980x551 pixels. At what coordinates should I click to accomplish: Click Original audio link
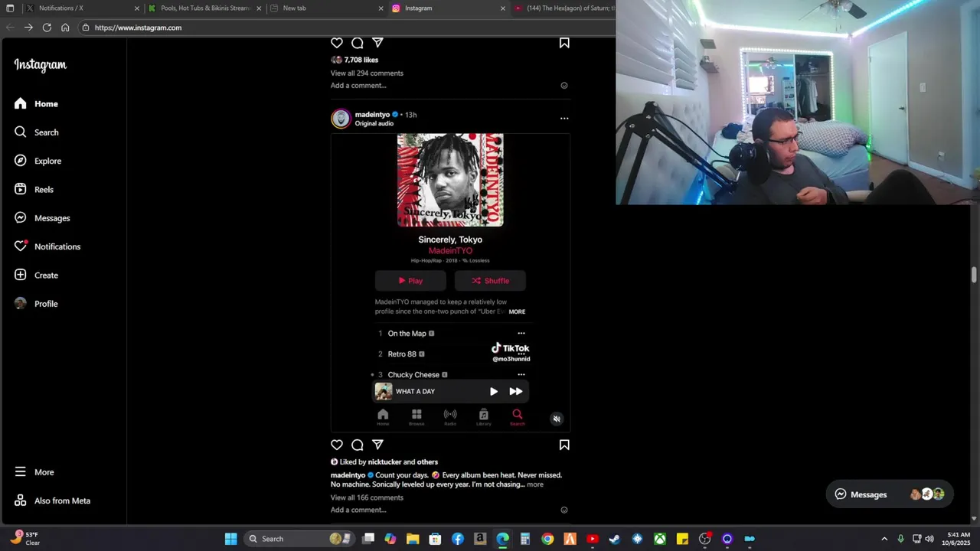pos(374,123)
